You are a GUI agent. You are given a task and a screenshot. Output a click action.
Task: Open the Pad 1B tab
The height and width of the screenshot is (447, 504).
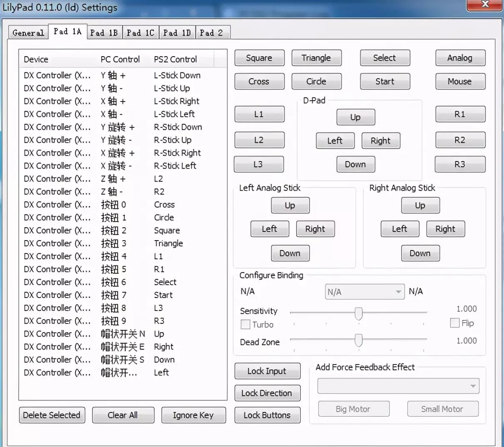coord(104,32)
